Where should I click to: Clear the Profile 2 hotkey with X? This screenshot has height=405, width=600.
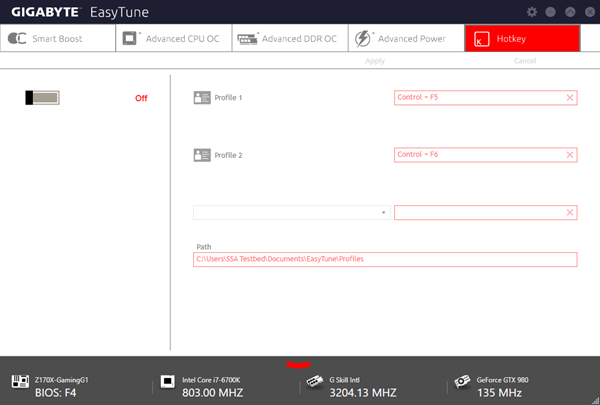(x=570, y=155)
